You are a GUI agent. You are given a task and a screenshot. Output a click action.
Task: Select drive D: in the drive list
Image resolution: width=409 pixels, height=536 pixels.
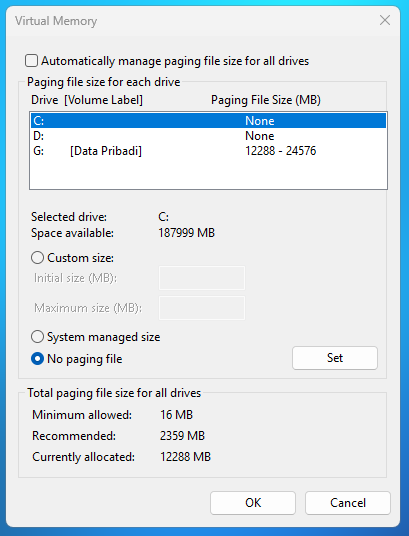point(208,136)
